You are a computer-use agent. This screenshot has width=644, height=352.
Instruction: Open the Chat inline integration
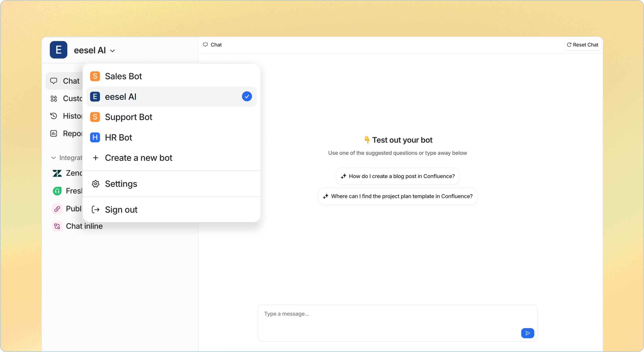(77, 226)
